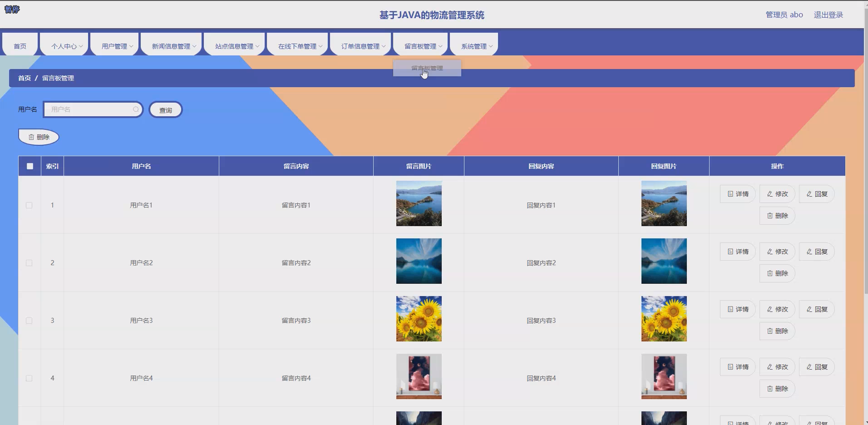Open the sunflower 留言图片 for 用户名3

pyautogui.click(x=419, y=319)
